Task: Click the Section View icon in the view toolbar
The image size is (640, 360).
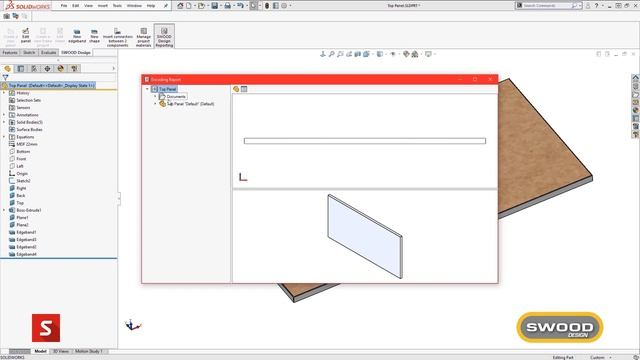Action: (358, 54)
